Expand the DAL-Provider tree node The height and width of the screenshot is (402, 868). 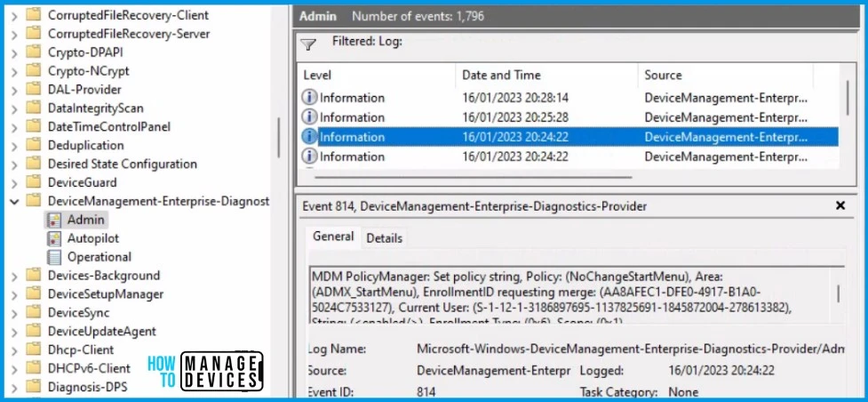pyautogui.click(x=14, y=90)
